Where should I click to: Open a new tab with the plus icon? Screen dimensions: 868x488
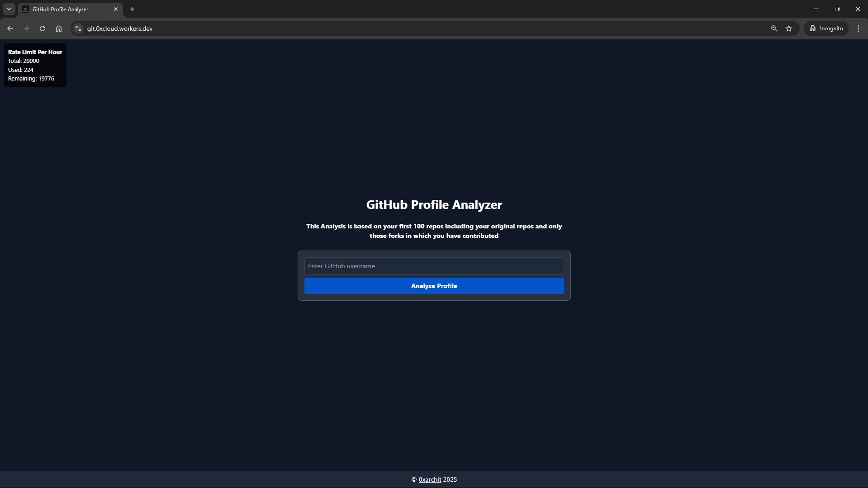point(132,9)
